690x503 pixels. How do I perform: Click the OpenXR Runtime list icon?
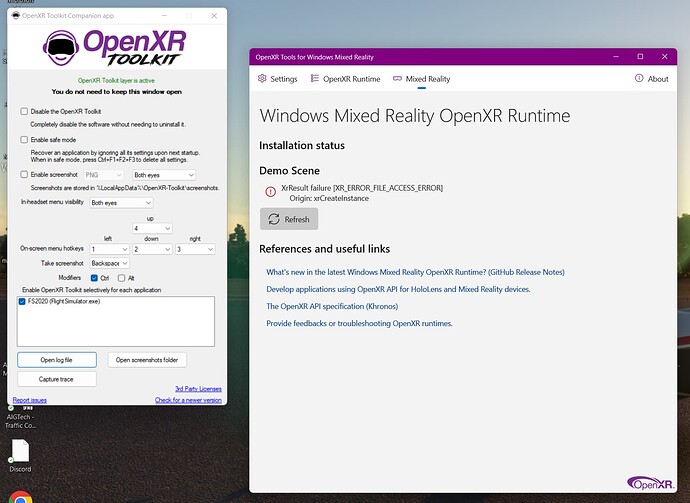pyautogui.click(x=314, y=79)
